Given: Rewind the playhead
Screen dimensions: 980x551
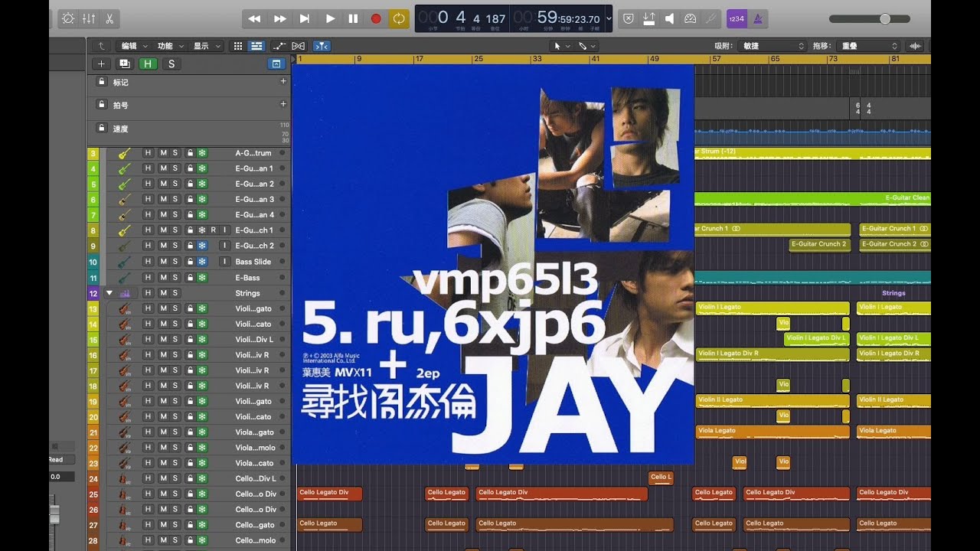Looking at the screenshot, I should 254,18.
